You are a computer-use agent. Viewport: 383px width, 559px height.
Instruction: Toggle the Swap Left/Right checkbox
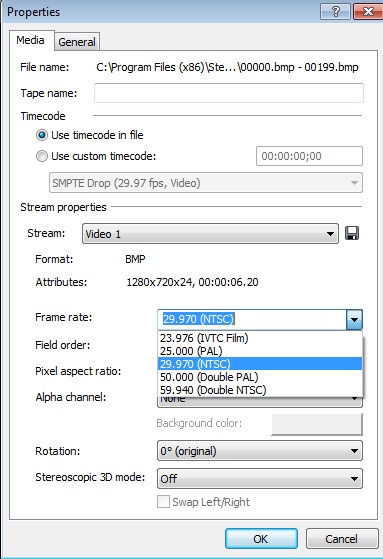[x=163, y=502]
